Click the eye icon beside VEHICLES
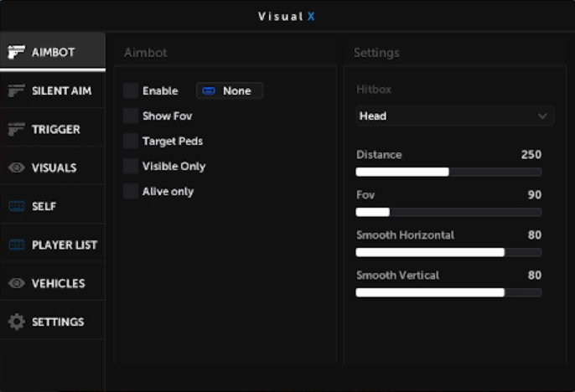This screenshot has height=392, width=575. [17, 283]
